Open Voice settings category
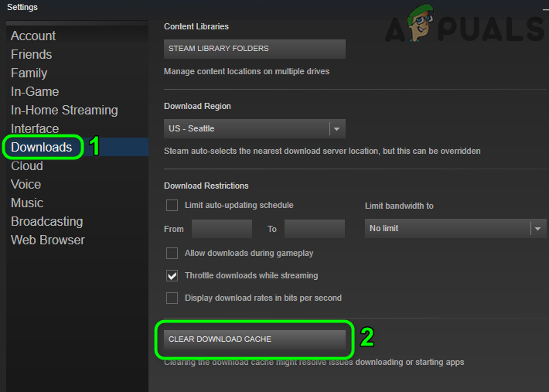The width and height of the screenshot is (549, 392). [26, 184]
